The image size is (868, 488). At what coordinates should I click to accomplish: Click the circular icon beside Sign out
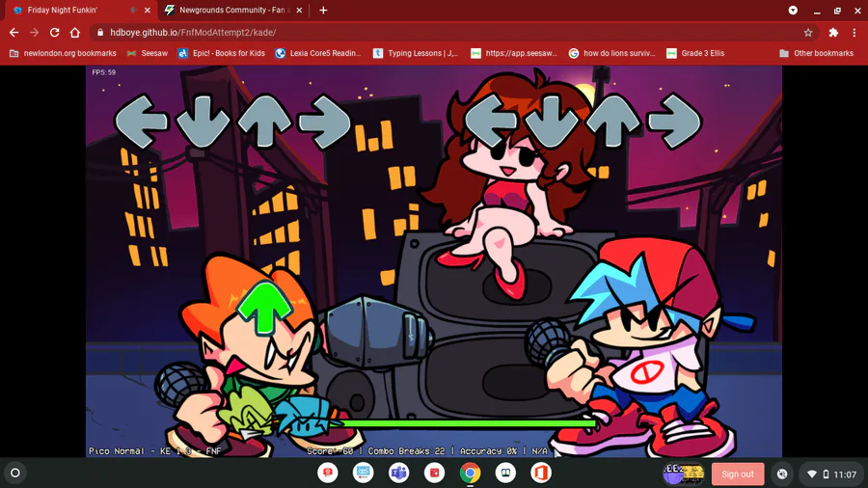coord(781,474)
